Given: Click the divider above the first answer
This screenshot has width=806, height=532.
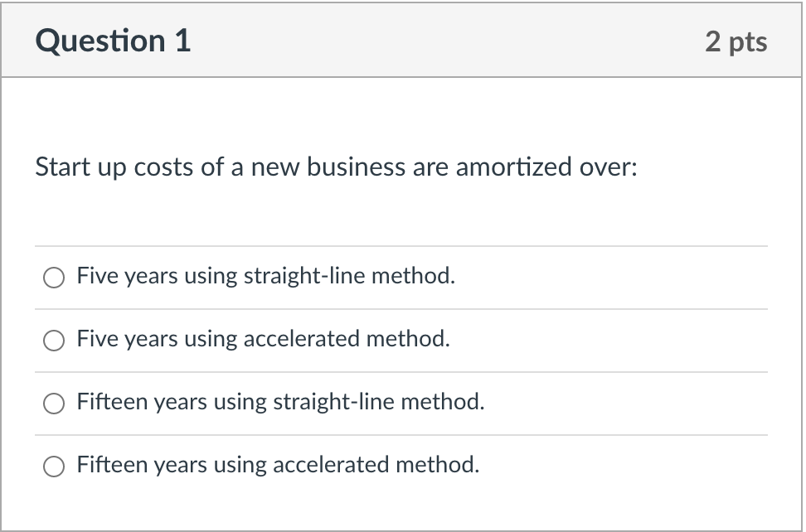Looking at the screenshot, I should [x=401, y=245].
